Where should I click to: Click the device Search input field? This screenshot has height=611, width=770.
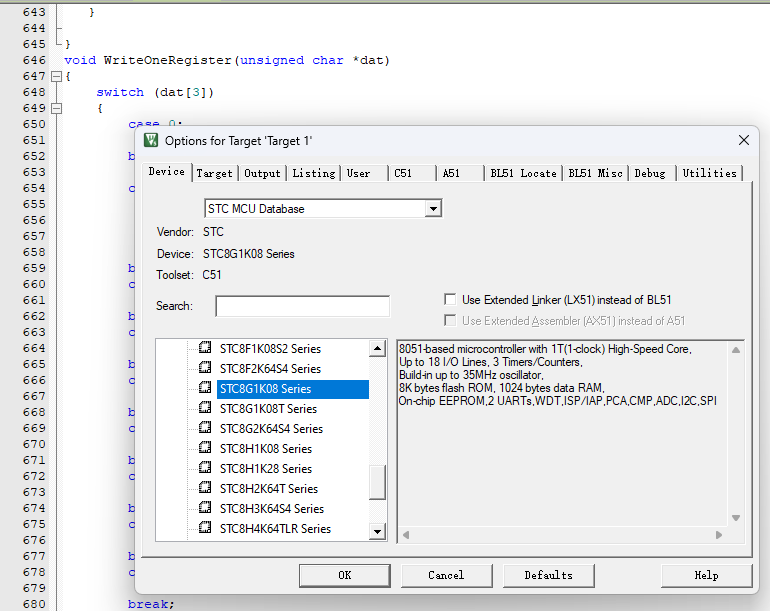[x=302, y=306]
